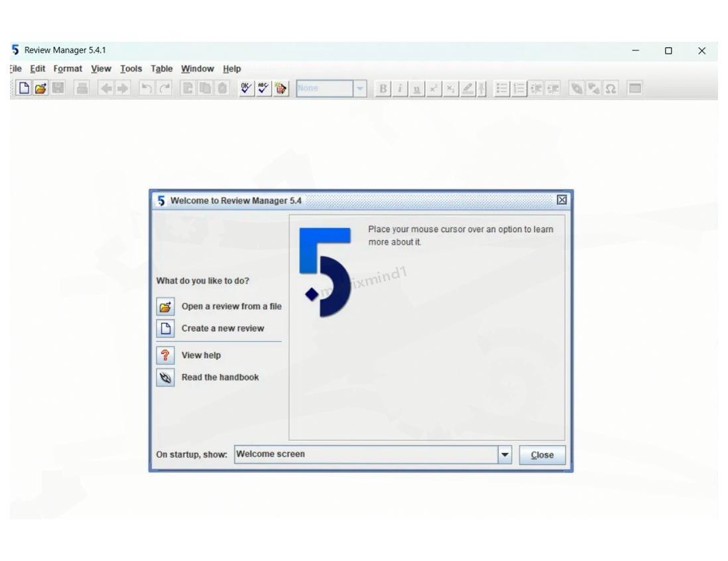This screenshot has height=561, width=728.
Task: Click the numbered list toolbar icon
Action: (519, 89)
